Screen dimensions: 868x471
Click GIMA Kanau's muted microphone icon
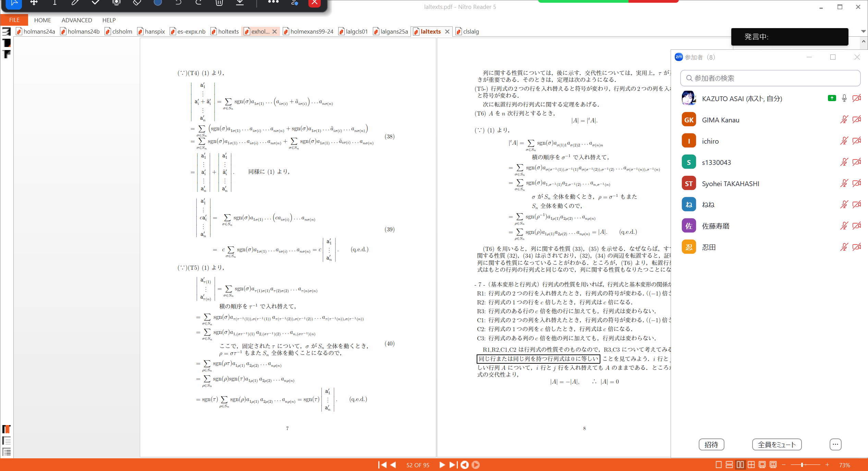point(844,120)
